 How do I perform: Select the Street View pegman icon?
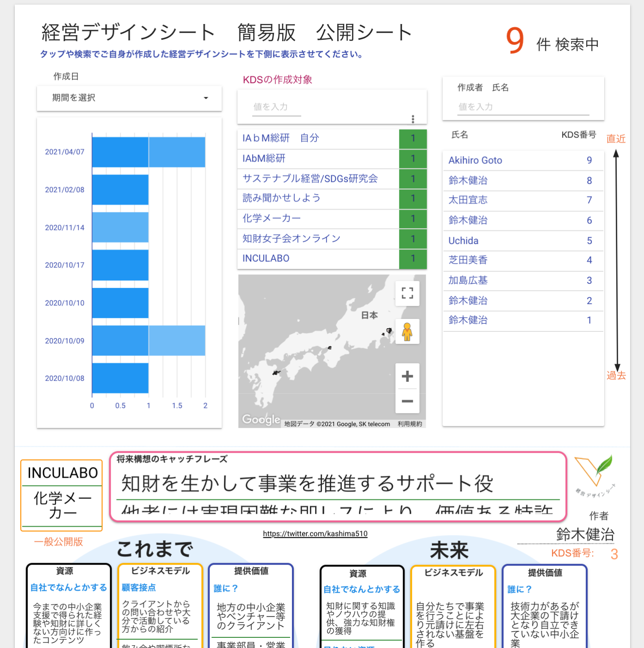tap(407, 331)
